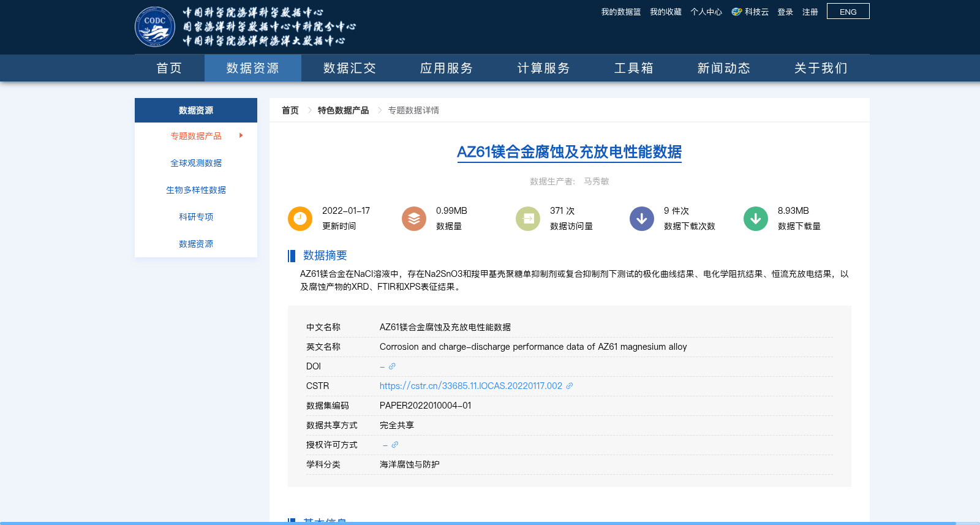Go to 个人中心
Screen dimensions: 980x525
(706, 12)
